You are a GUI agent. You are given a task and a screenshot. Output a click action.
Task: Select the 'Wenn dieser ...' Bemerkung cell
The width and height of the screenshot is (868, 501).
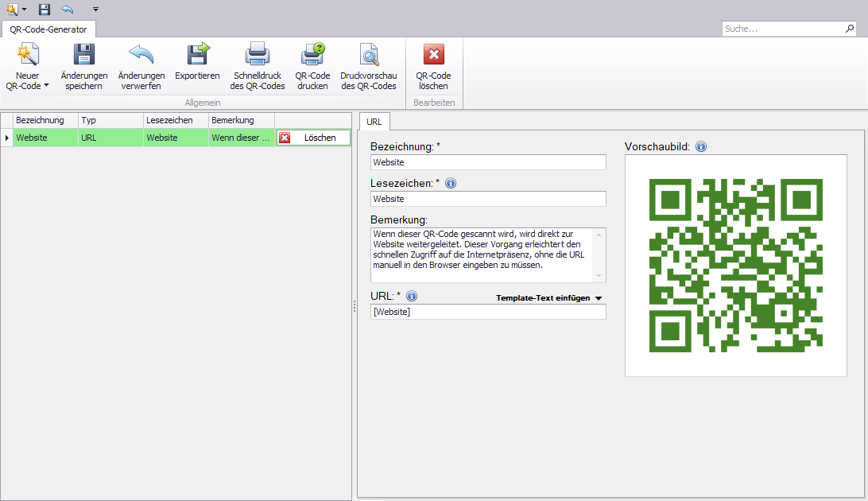[x=242, y=138]
